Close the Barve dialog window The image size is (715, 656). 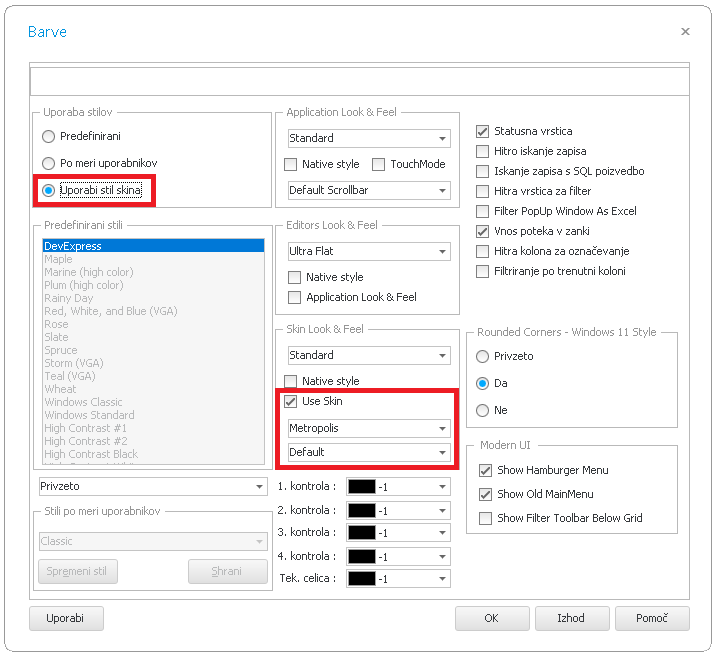[x=685, y=32]
